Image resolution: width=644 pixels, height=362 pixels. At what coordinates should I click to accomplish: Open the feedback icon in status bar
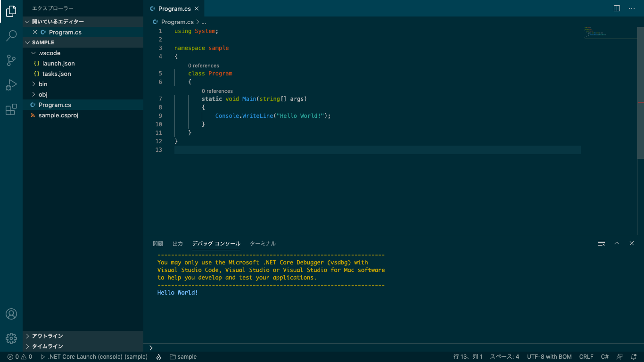tap(620, 357)
